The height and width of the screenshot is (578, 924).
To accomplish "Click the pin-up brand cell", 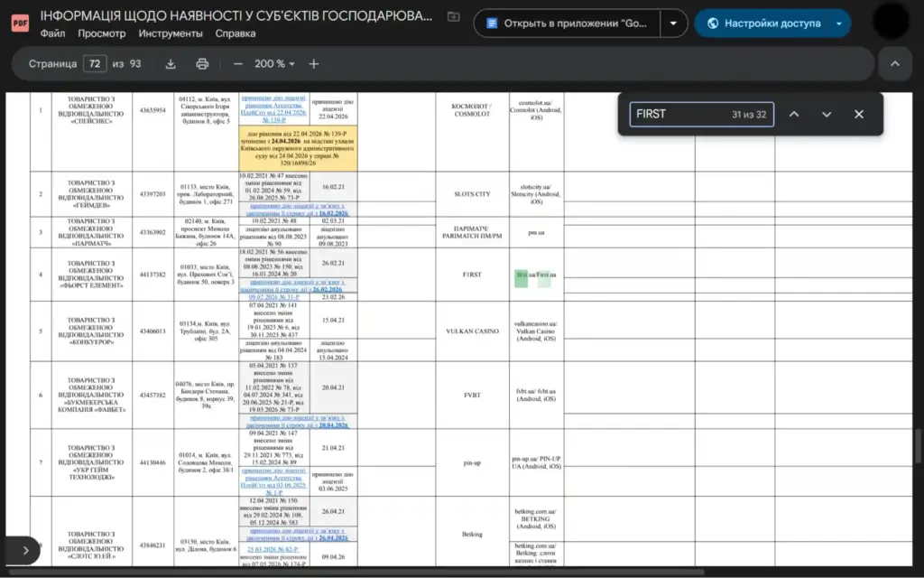I will click(x=472, y=463).
